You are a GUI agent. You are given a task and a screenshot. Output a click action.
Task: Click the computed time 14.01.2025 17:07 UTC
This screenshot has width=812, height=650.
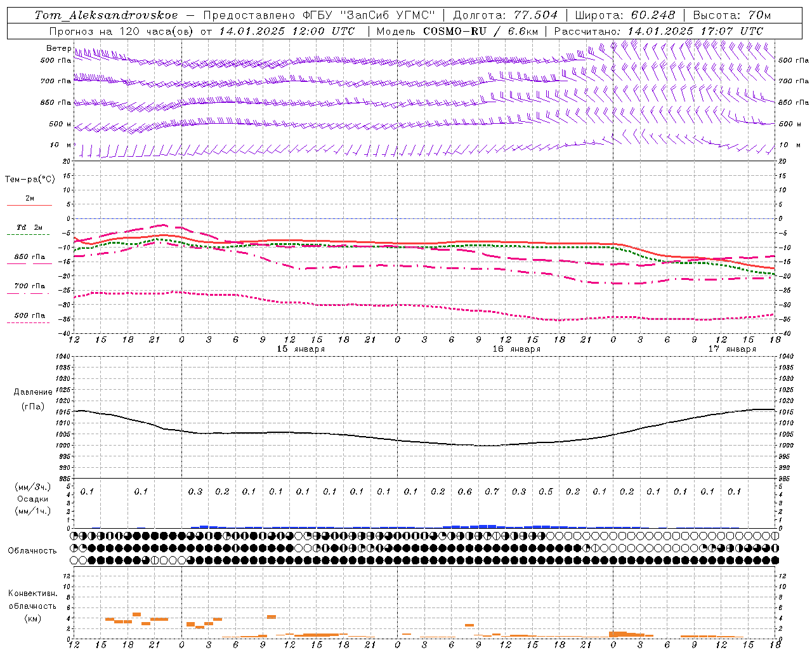point(695,31)
